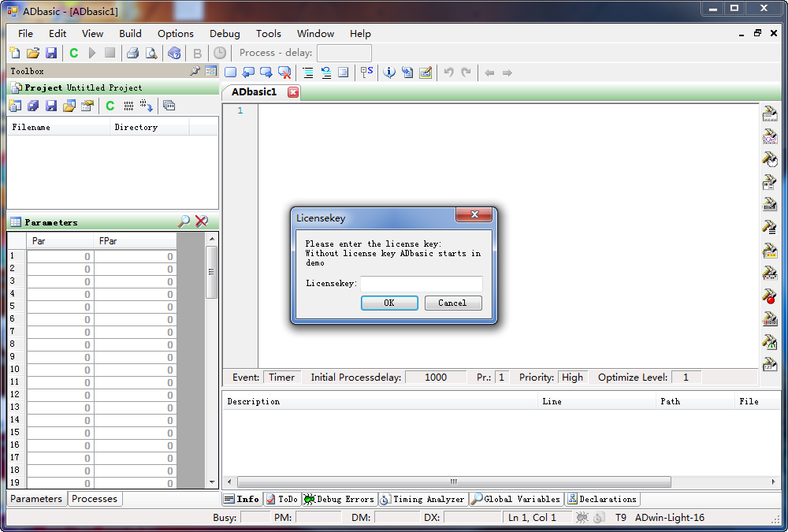Click the notepad with pencil toolbar icon
This screenshot has height=532, width=788.
point(426,73)
